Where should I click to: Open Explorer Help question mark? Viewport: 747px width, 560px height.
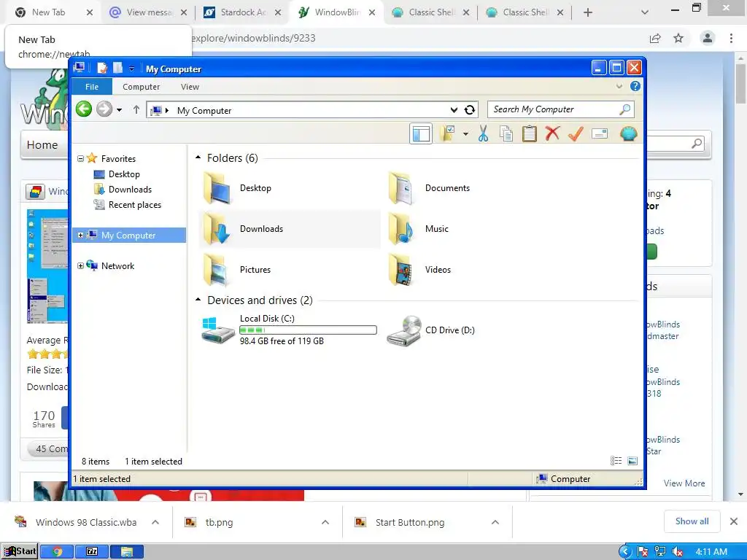pyautogui.click(x=635, y=86)
